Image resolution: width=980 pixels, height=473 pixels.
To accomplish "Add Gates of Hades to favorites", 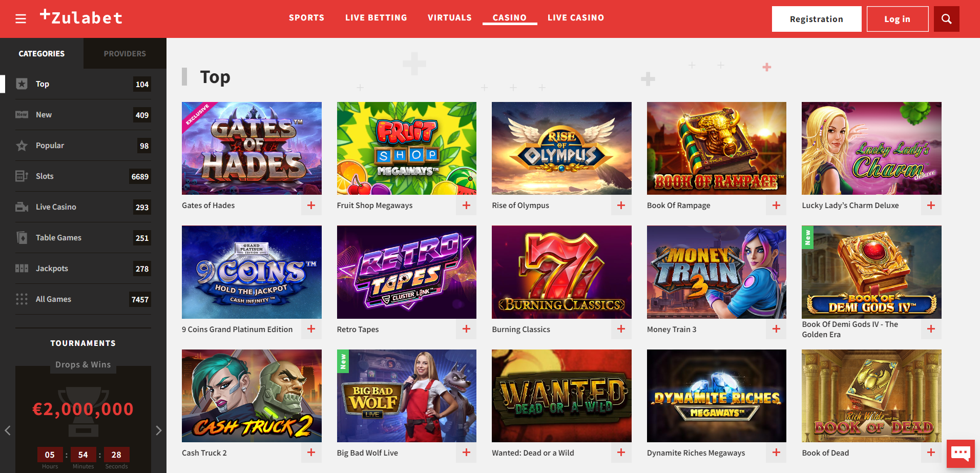I will (311, 205).
